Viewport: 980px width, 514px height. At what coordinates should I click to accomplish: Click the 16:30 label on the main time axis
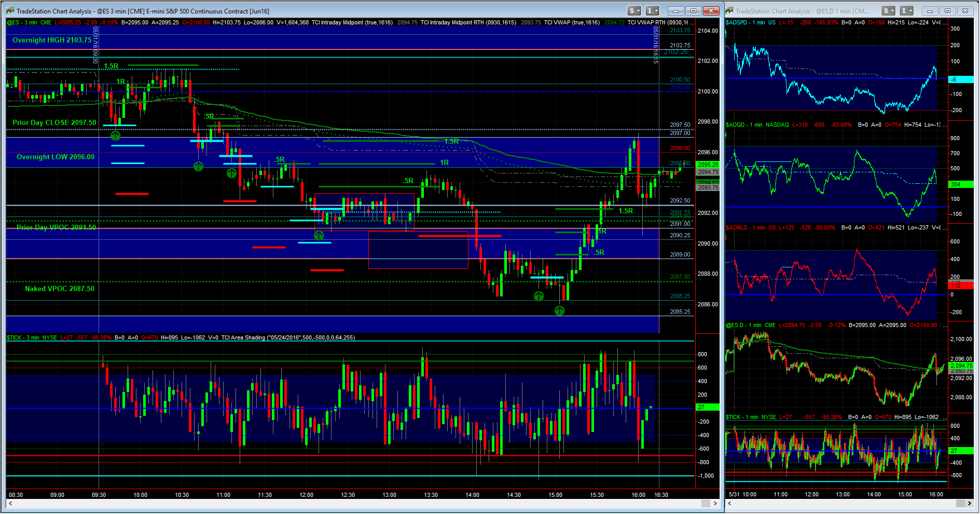tap(661, 495)
